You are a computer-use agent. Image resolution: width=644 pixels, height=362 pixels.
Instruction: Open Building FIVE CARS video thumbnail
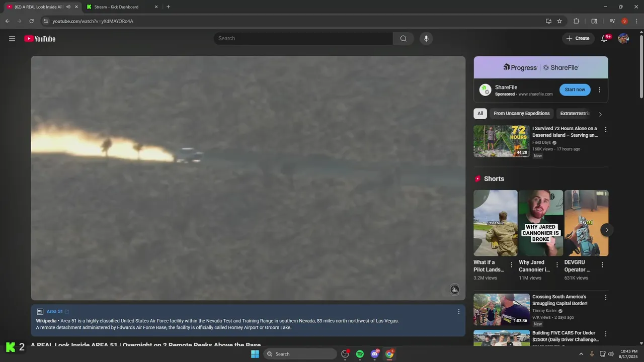coord(502,338)
